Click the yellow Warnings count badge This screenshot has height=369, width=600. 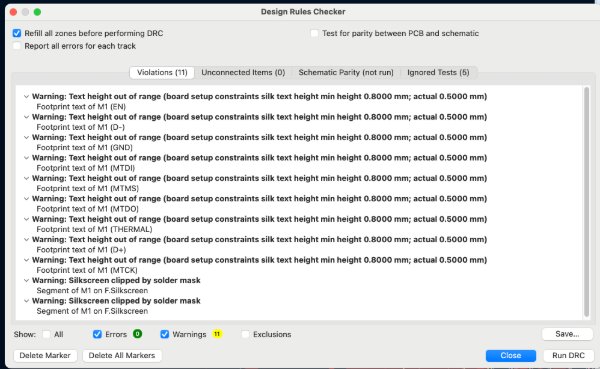click(217, 334)
